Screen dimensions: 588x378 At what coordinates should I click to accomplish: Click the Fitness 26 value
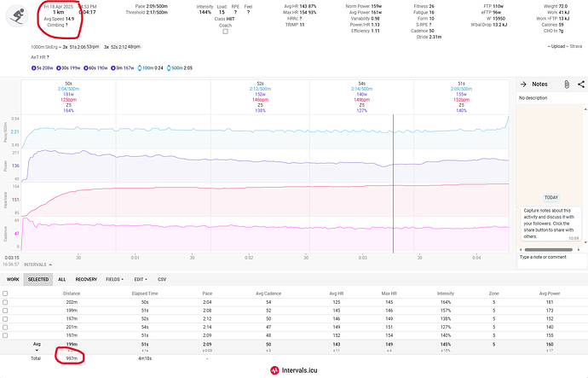pyautogui.click(x=424, y=6)
